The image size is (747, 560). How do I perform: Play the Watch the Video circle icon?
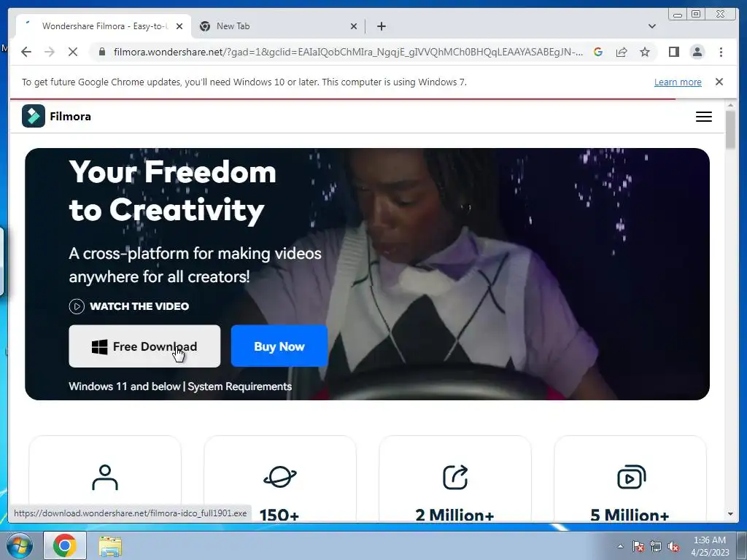[77, 306]
